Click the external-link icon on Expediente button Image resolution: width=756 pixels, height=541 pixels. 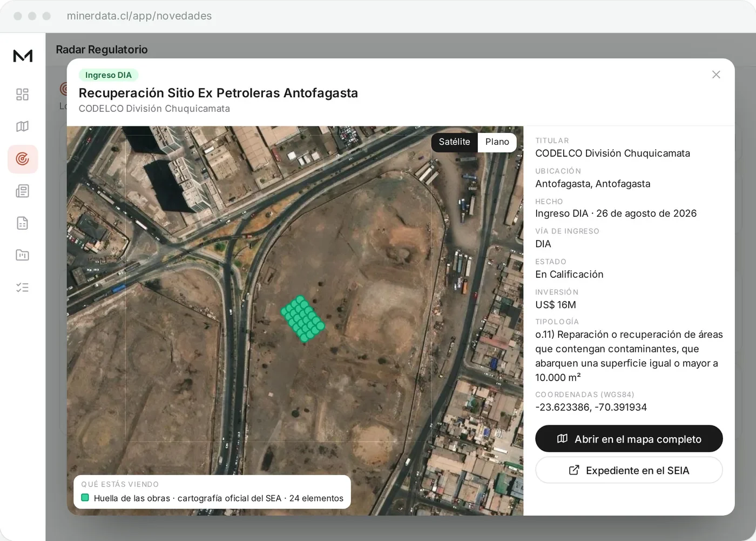[x=574, y=470]
